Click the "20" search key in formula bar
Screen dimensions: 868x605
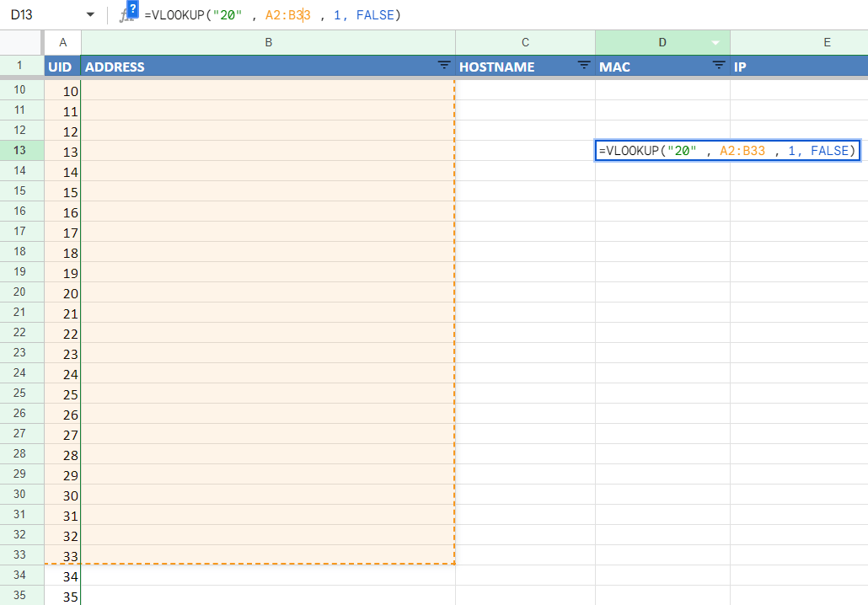228,15
